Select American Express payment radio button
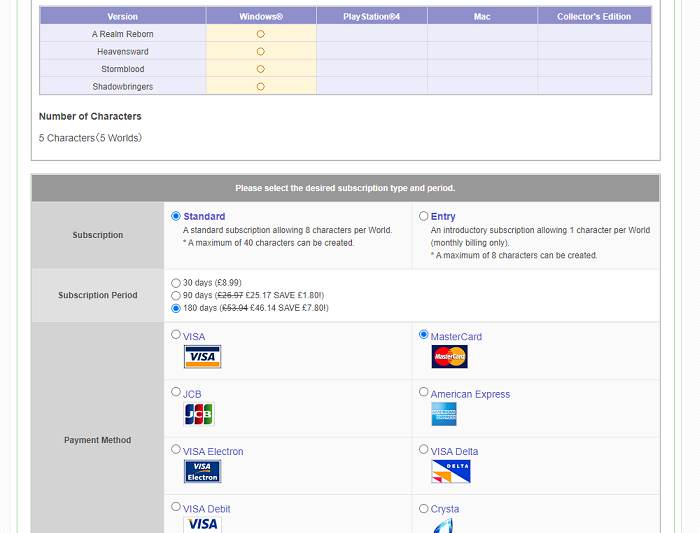Screen dimensions: 700x533 pyautogui.click(x=424, y=392)
